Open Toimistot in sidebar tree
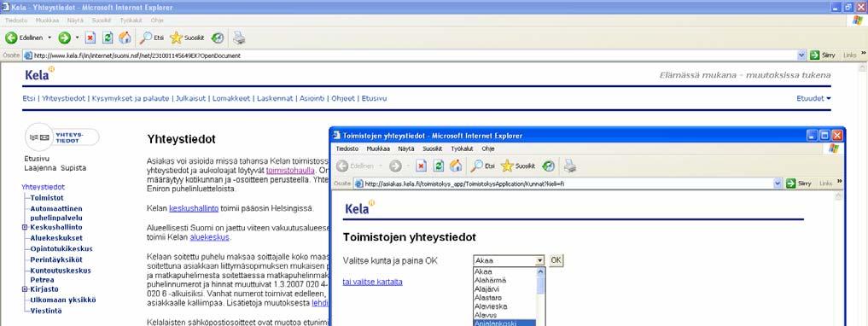The width and height of the screenshot is (868, 326). point(47,198)
